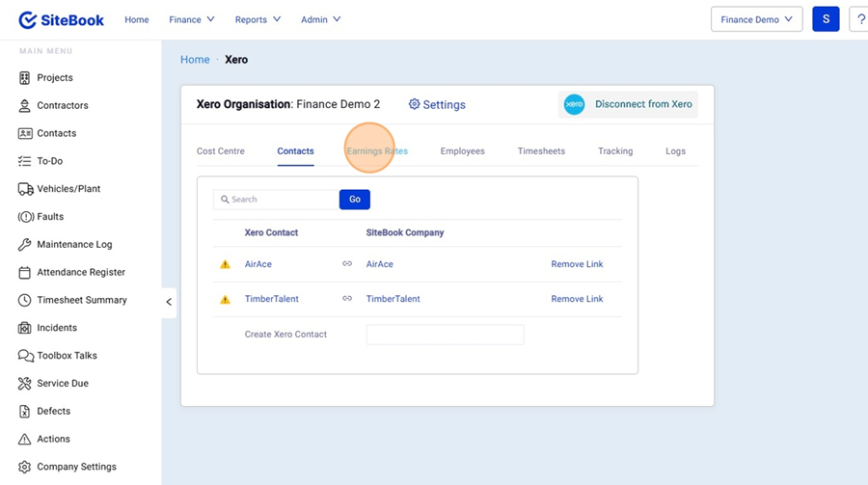
Task: Collapse the sidebar with arrow toggle
Action: click(x=169, y=302)
